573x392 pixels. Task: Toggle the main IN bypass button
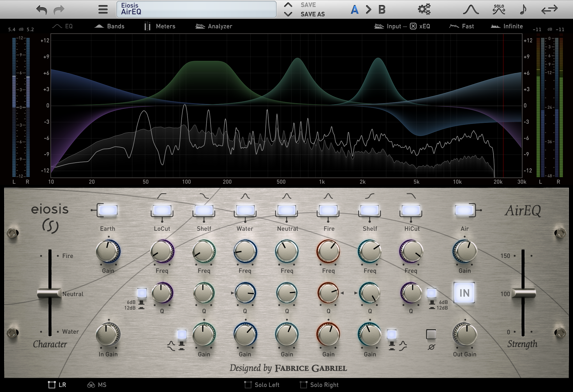464,293
